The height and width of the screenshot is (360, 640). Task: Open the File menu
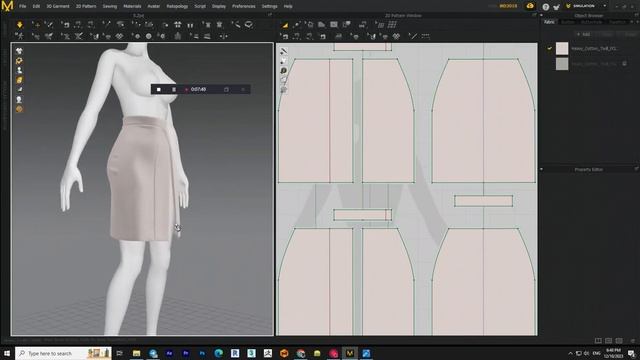pyautogui.click(x=22, y=6)
